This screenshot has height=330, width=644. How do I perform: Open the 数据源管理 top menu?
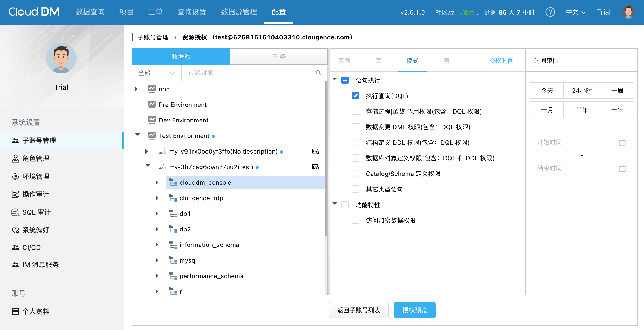point(239,12)
